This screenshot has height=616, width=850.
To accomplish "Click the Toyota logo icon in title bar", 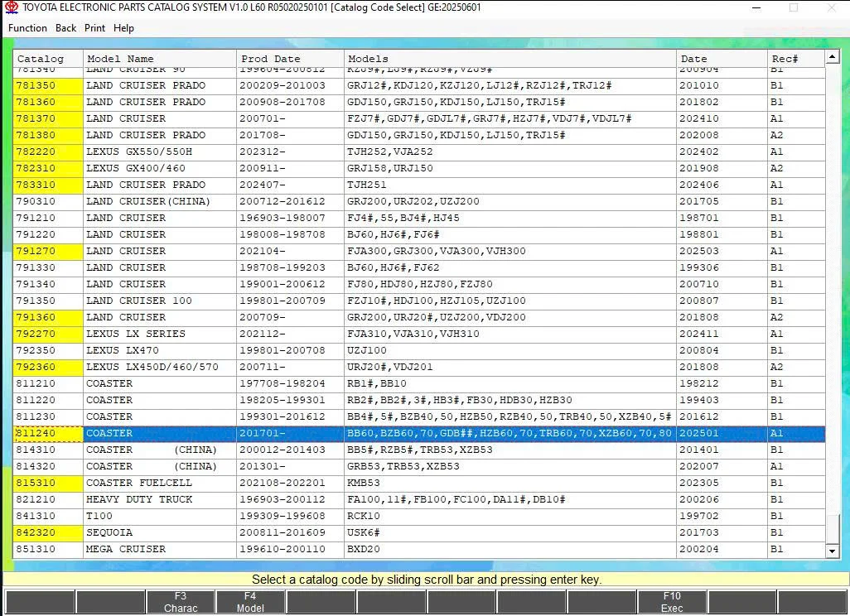I will click(x=12, y=7).
